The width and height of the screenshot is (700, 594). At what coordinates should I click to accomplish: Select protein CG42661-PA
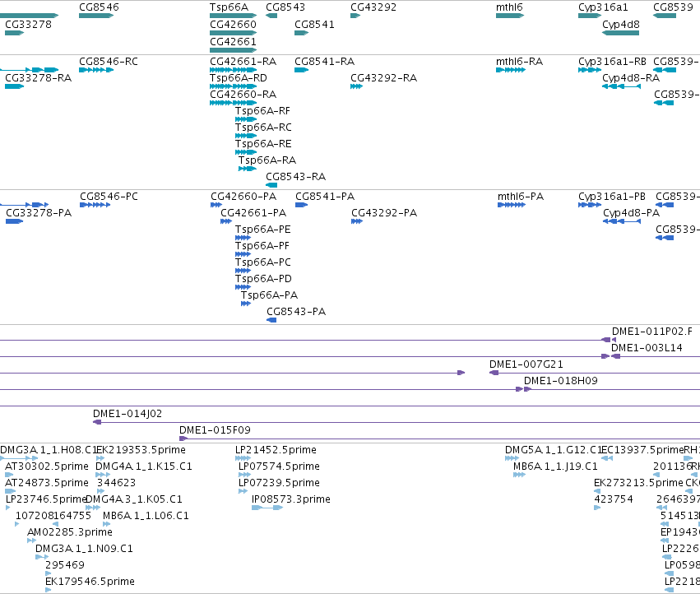point(226,221)
